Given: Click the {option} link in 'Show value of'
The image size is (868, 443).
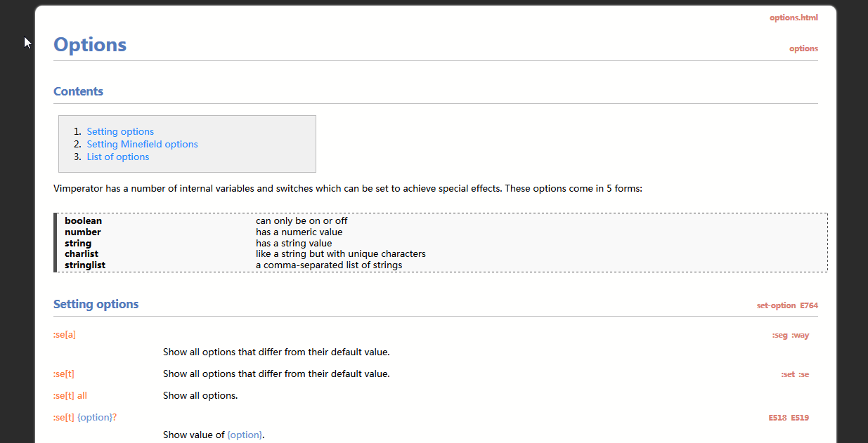Looking at the screenshot, I should 245,435.
